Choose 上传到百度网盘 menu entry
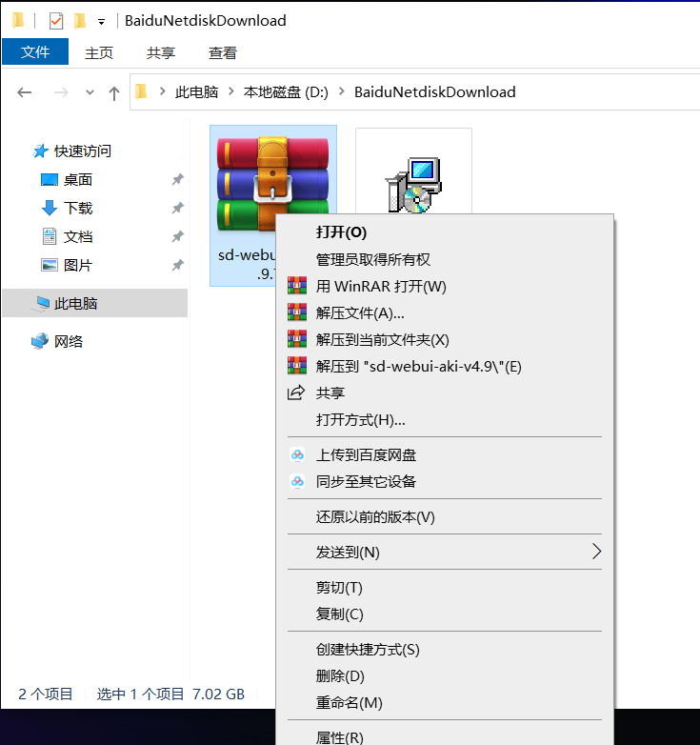This screenshot has height=745, width=700. tap(445, 455)
